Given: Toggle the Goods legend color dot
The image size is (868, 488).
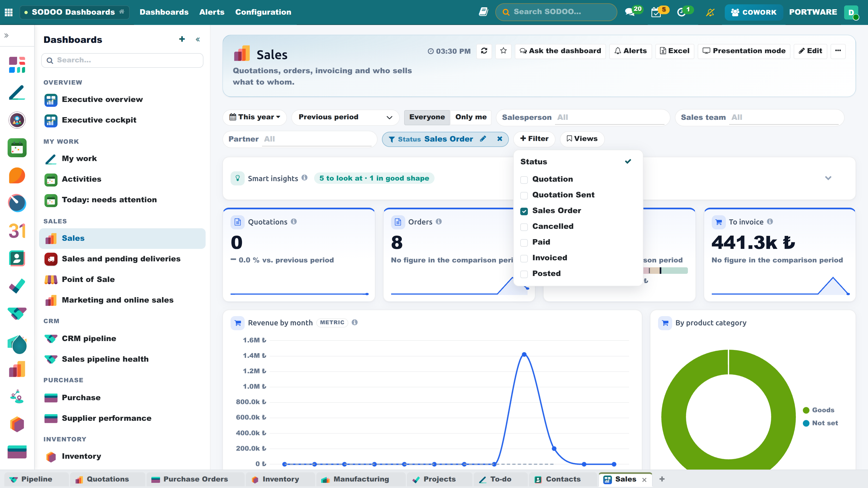Looking at the screenshot, I should tap(806, 410).
